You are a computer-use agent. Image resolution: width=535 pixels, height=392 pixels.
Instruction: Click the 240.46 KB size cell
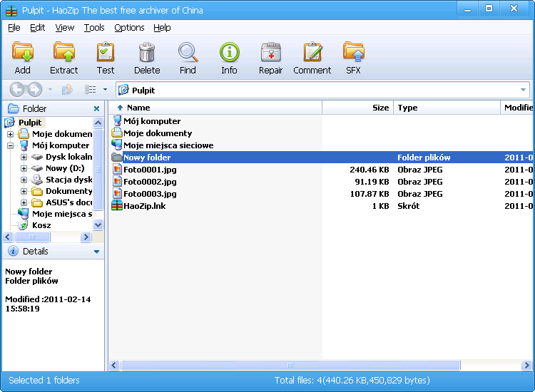pos(370,170)
